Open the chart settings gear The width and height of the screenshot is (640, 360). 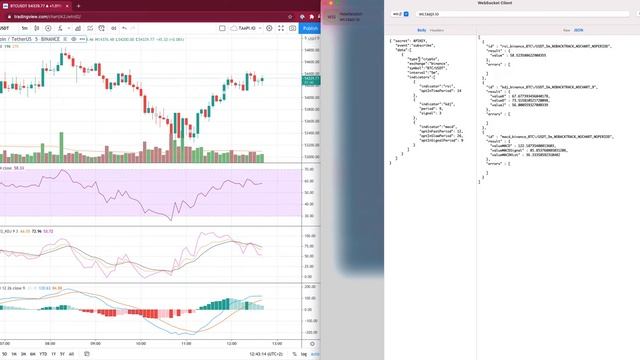pos(269,28)
